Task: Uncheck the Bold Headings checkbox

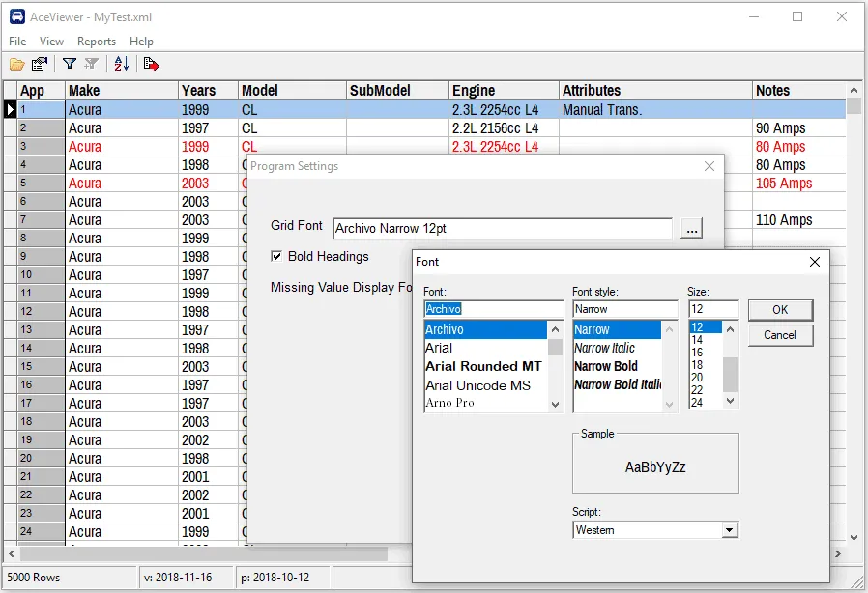Action: [x=277, y=257]
